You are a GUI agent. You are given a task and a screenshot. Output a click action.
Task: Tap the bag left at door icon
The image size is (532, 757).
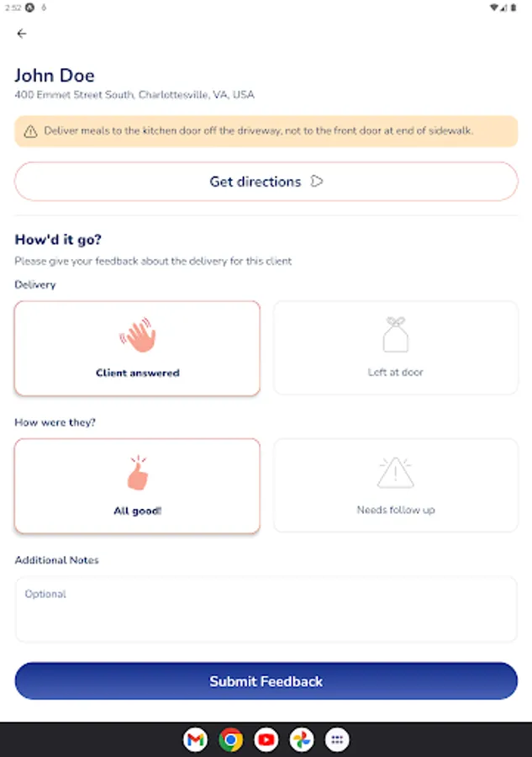click(x=395, y=335)
